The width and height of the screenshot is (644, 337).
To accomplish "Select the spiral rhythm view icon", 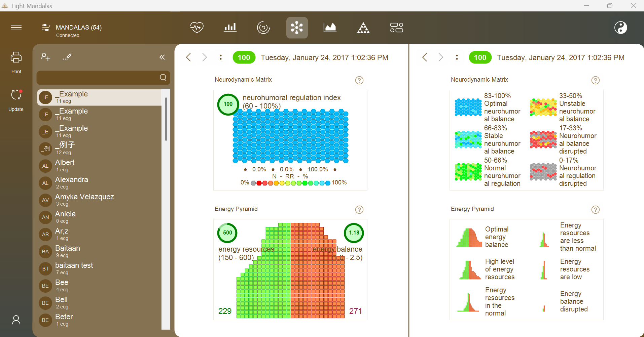I will (263, 28).
